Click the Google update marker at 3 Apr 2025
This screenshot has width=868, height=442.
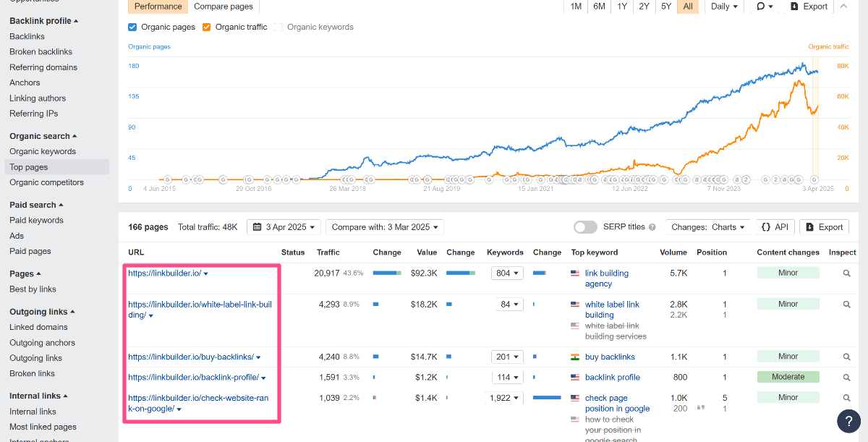pos(814,179)
